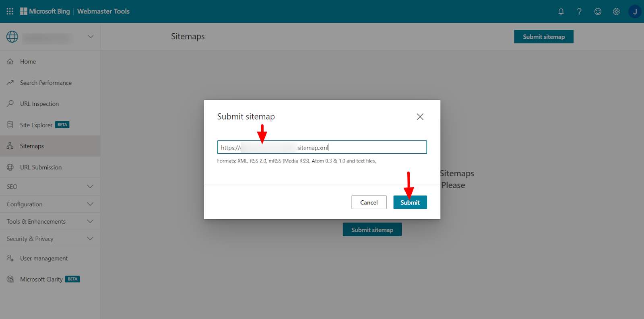Click the Submit button in the dialog

pyautogui.click(x=410, y=202)
